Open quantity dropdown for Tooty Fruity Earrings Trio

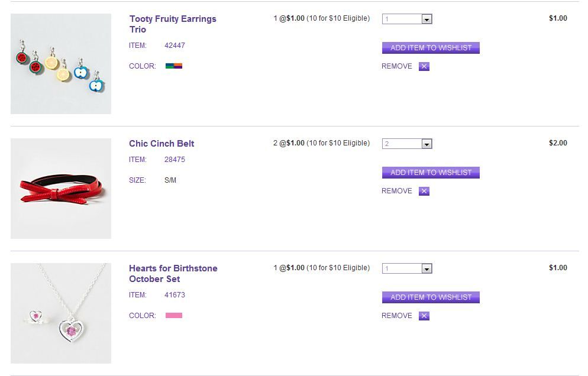click(427, 20)
